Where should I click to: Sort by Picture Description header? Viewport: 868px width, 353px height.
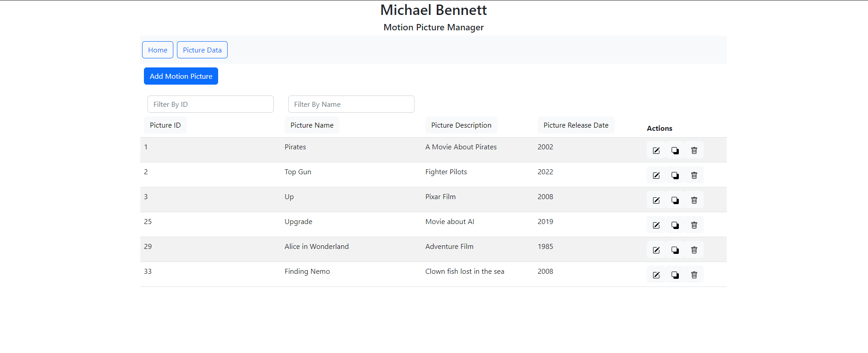pos(461,125)
